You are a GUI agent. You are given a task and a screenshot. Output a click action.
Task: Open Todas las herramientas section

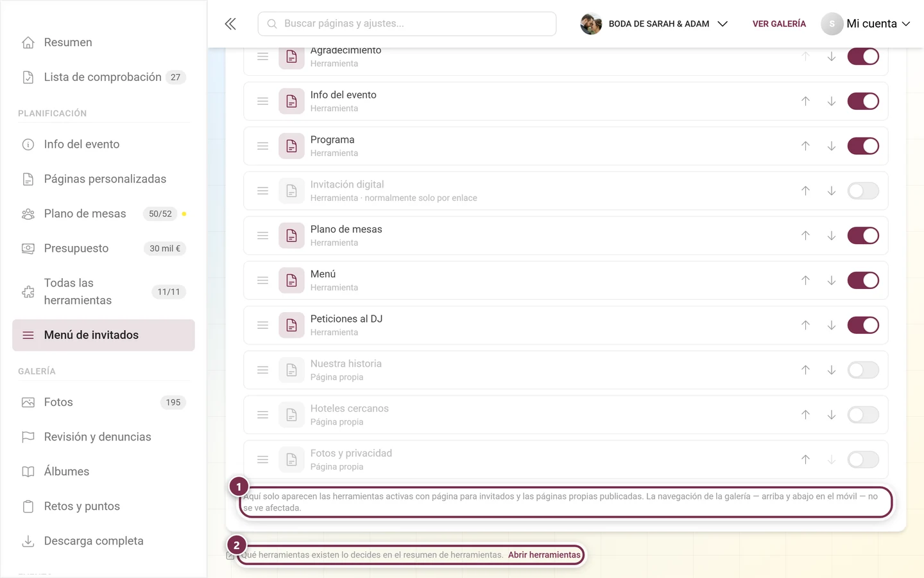click(103, 292)
